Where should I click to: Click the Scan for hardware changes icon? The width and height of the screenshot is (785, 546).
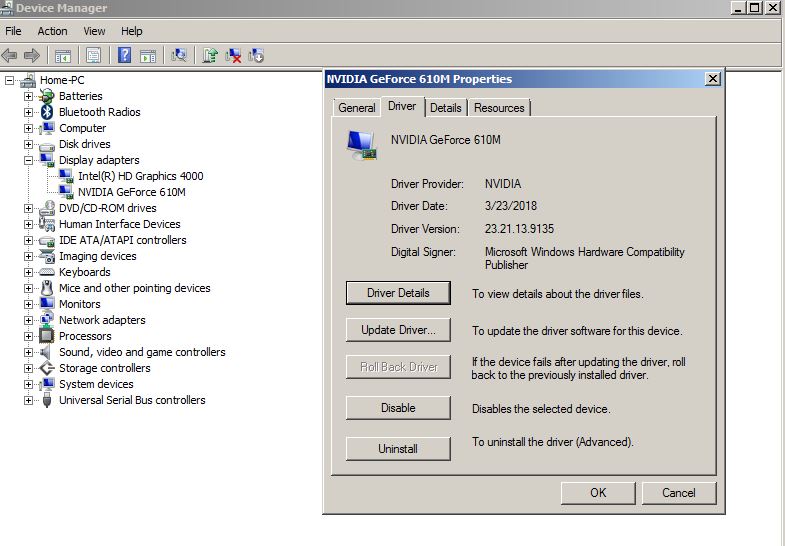[x=179, y=55]
